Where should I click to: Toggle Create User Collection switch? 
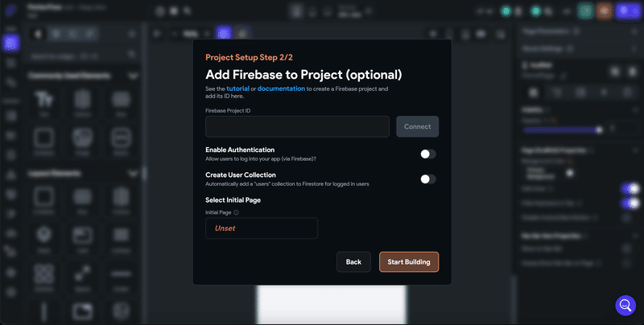[x=428, y=179]
